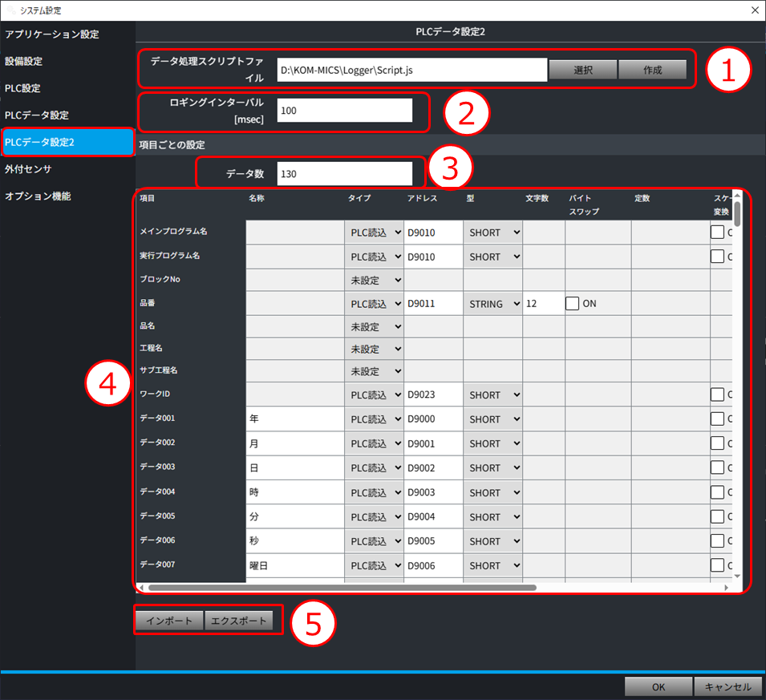Switch to the 外付センサ settings page

(x=28, y=169)
